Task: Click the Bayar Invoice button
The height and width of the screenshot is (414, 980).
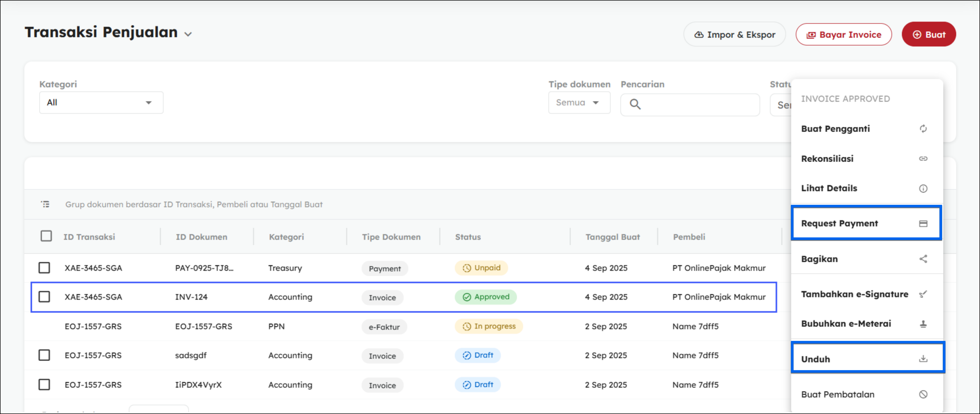Action: (843, 34)
